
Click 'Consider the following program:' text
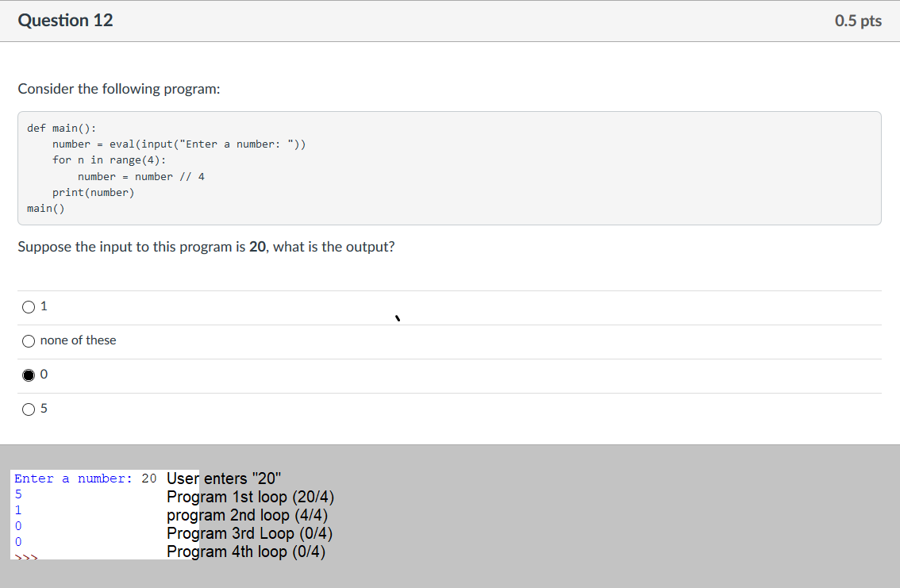point(119,89)
